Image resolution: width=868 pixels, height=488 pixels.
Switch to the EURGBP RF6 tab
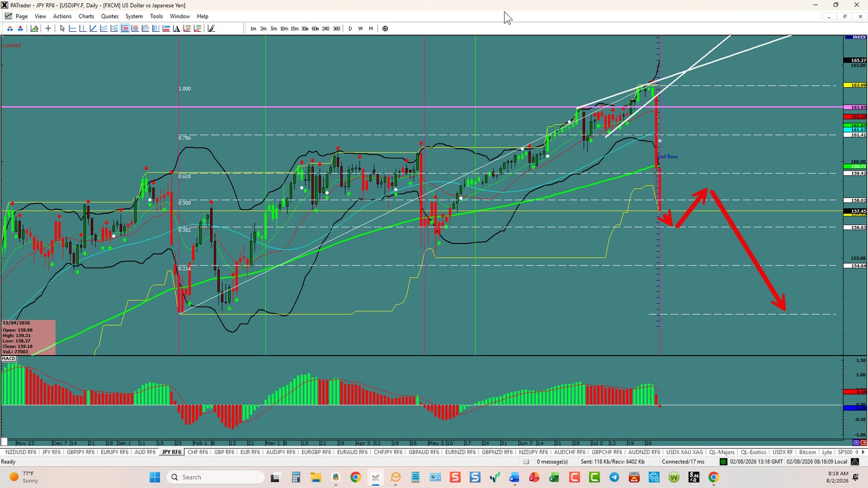pyautogui.click(x=317, y=452)
